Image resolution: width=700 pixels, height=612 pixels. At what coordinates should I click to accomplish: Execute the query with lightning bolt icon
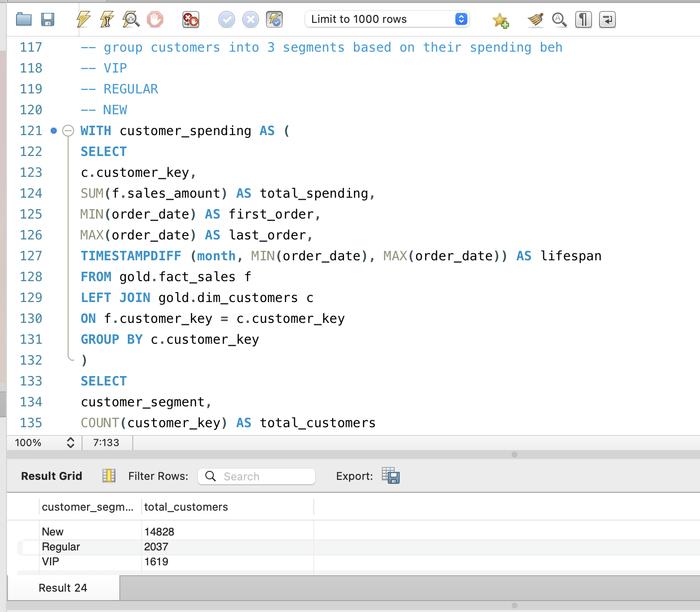click(x=83, y=20)
